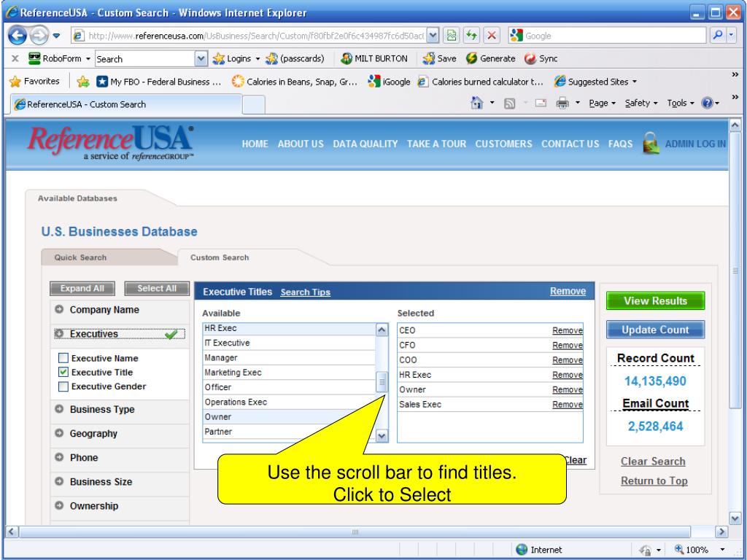Click the Expand All button

pyautogui.click(x=82, y=288)
